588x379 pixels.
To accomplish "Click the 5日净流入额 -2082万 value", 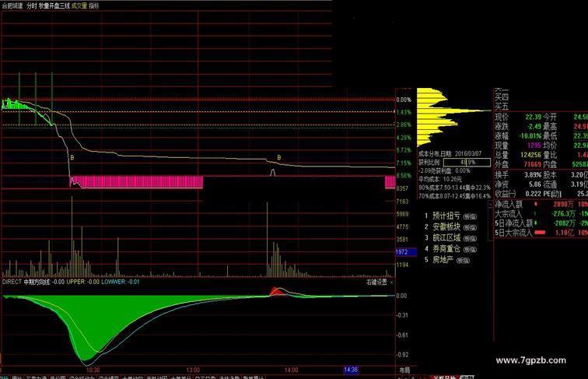I will pos(565,223).
